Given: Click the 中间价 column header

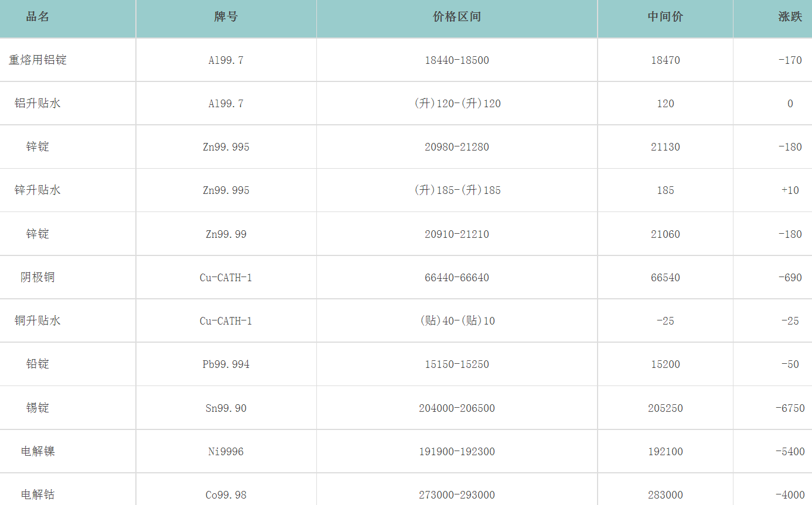Looking at the screenshot, I should 665,17.
